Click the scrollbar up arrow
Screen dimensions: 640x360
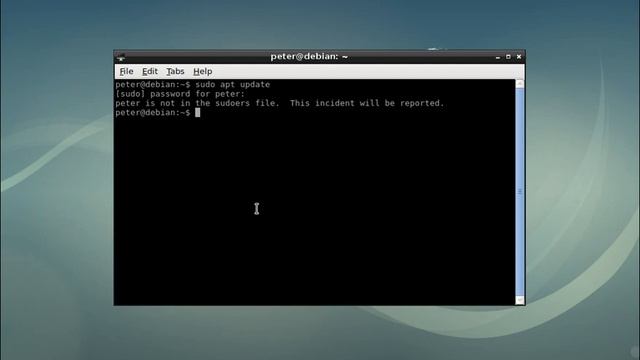click(520, 84)
